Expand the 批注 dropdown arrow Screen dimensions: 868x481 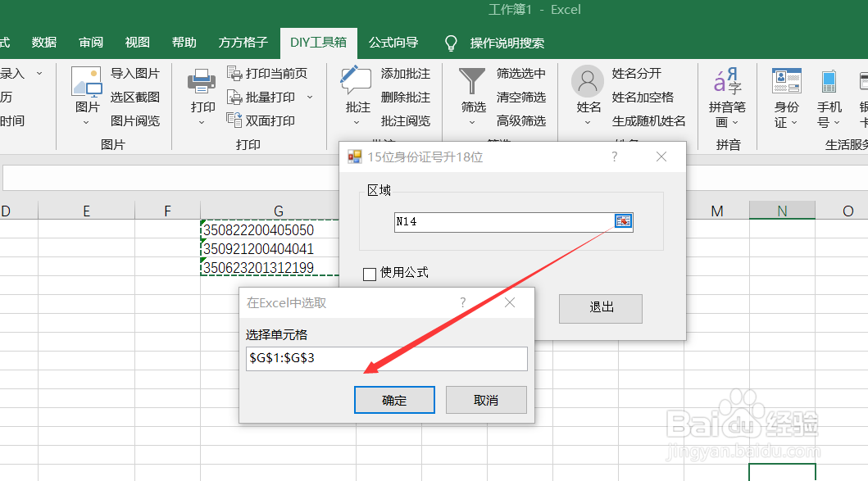[x=357, y=122]
